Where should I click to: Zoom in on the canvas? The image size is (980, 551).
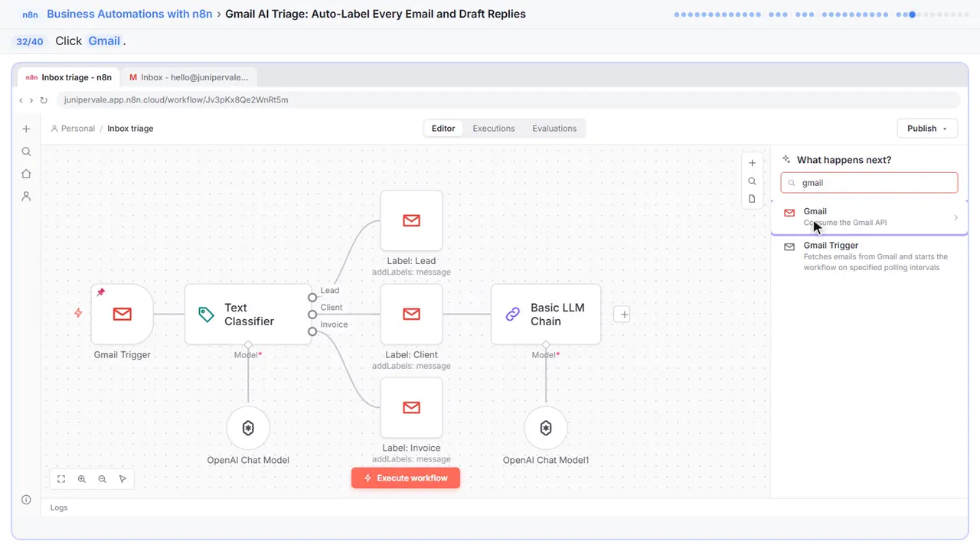(82, 479)
